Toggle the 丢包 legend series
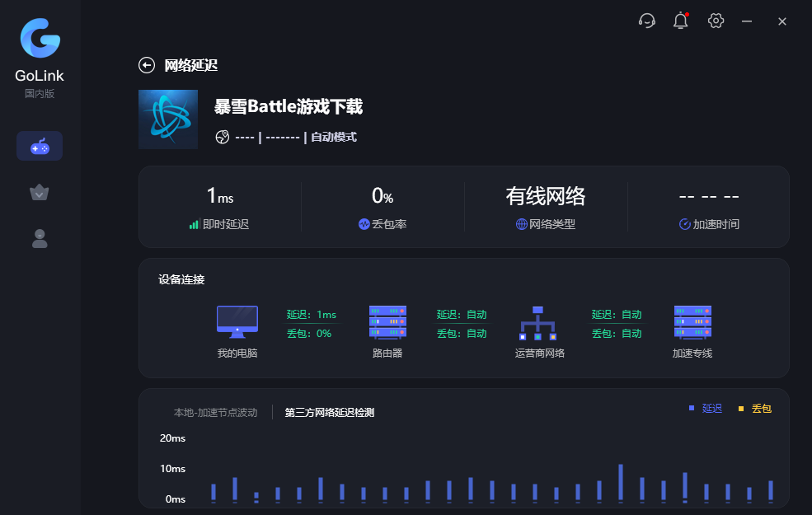The height and width of the screenshot is (515, 812). point(754,409)
